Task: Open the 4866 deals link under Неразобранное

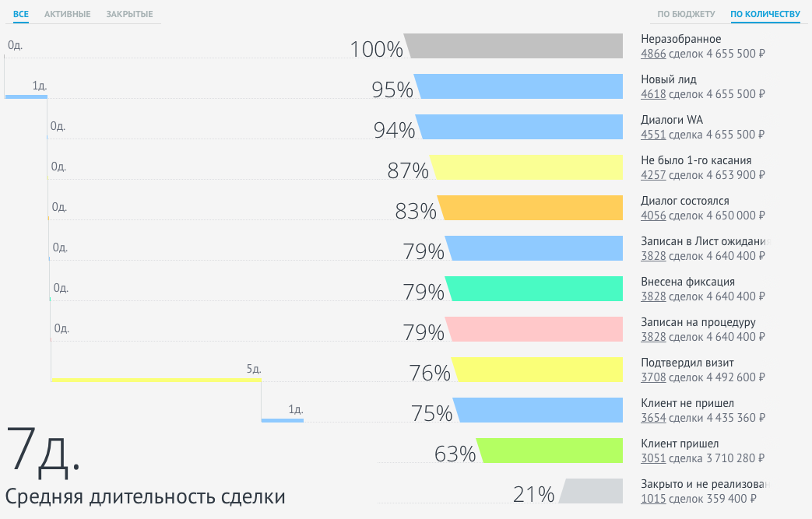Action: point(653,54)
